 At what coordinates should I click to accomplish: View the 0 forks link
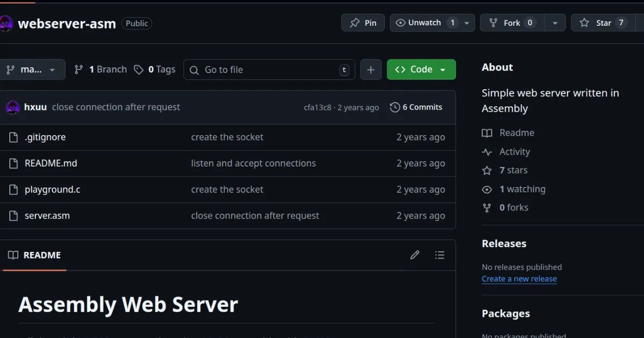(x=514, y=208)
